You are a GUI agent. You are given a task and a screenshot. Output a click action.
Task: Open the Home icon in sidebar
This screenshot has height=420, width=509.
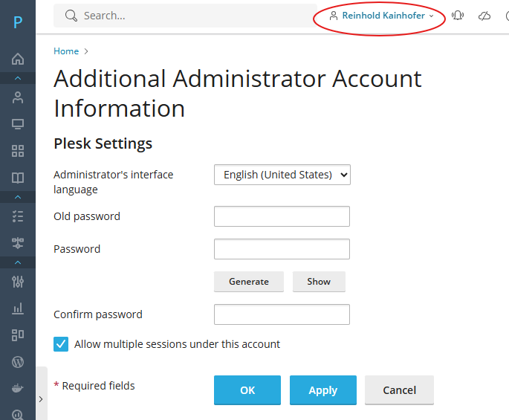18,59
